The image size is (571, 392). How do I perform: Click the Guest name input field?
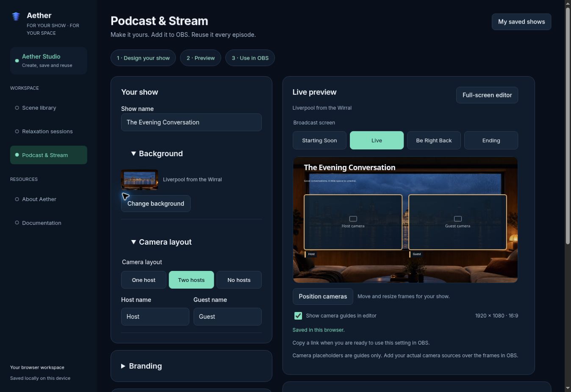click(x=227, y=317)
